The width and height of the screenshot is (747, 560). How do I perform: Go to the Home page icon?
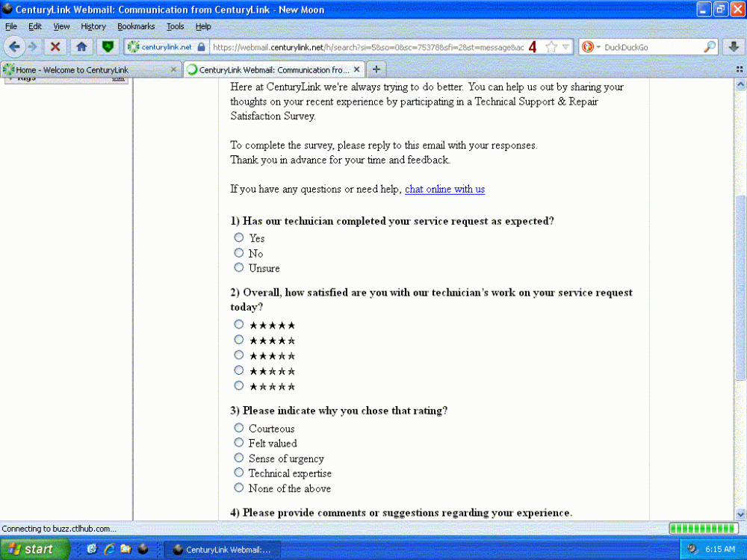click(81, 46)
